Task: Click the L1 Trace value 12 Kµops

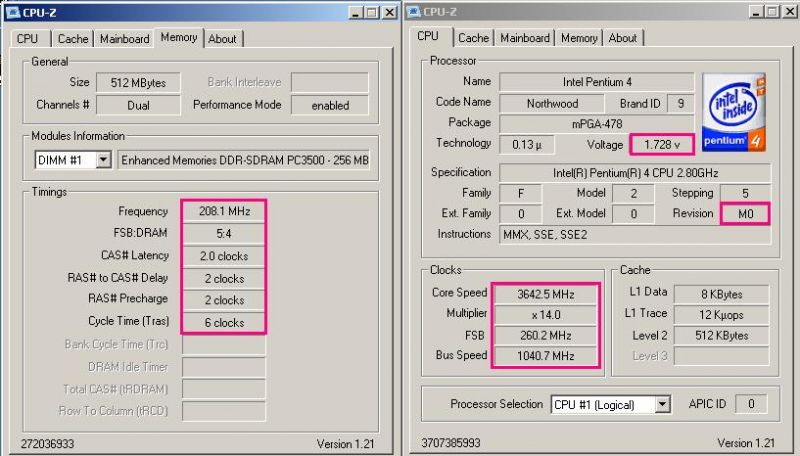Action: (721, 315)
